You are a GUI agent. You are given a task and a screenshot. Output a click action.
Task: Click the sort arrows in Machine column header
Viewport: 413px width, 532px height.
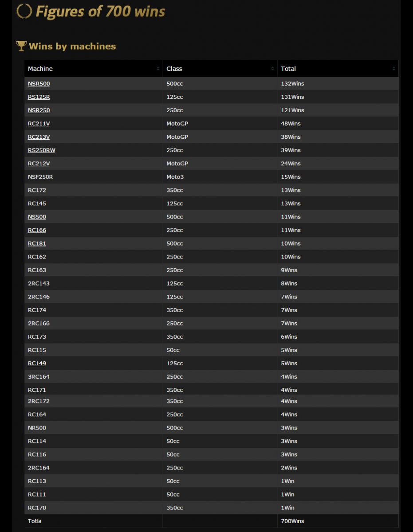click(x=158, y=69)
